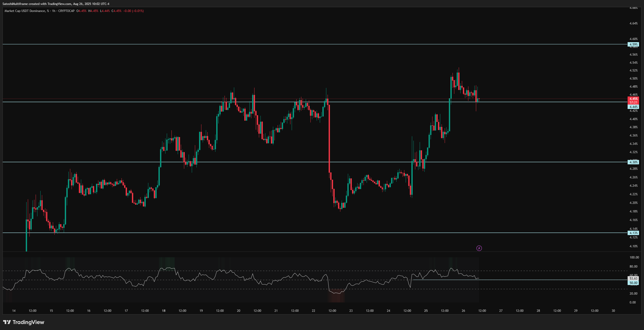The height and width of the screenshot is (330, 644).
Task: Click the RSI 53.63 value label
Action: pos(633,279)
